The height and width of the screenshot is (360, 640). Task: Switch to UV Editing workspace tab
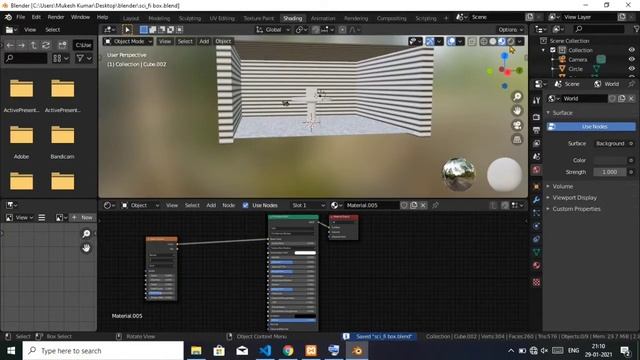(x=222, y=18)
